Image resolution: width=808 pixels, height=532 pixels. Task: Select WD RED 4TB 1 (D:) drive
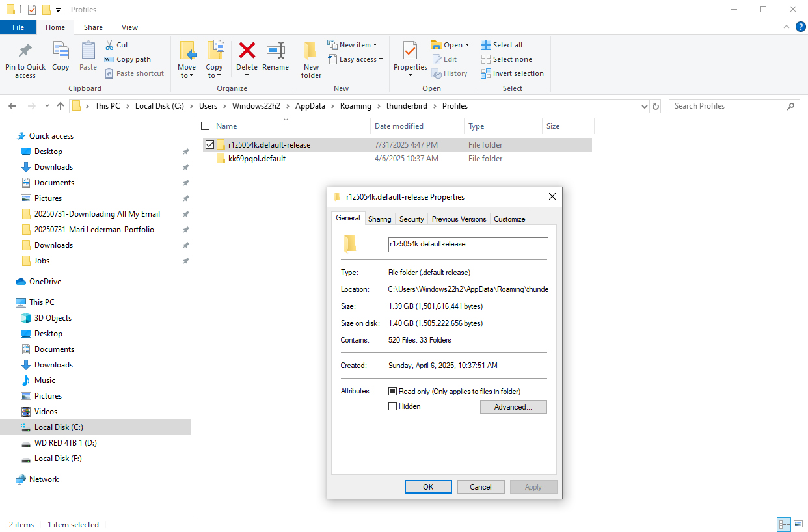point(65,443)
